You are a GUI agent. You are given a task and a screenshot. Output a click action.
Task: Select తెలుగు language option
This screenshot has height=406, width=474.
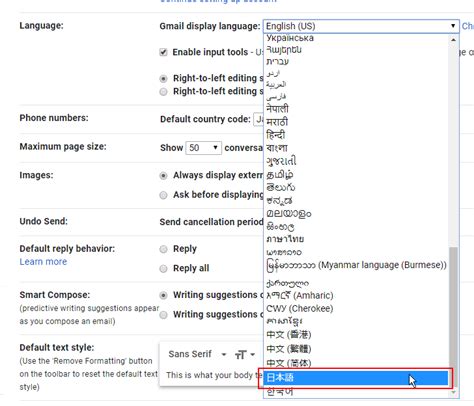click(356, 187)
